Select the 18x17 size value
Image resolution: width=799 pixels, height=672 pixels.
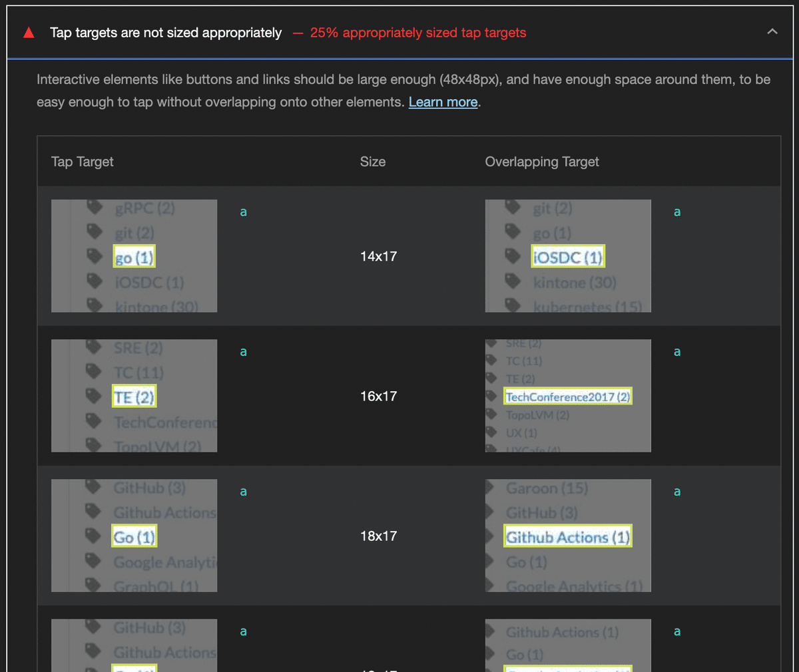378,536
